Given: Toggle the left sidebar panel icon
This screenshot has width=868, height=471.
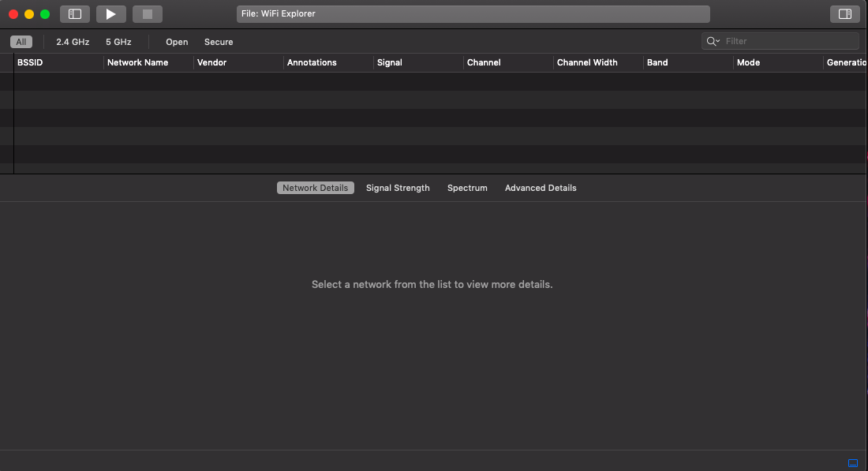Looking at the screenshot, I should tap(75, 14).
